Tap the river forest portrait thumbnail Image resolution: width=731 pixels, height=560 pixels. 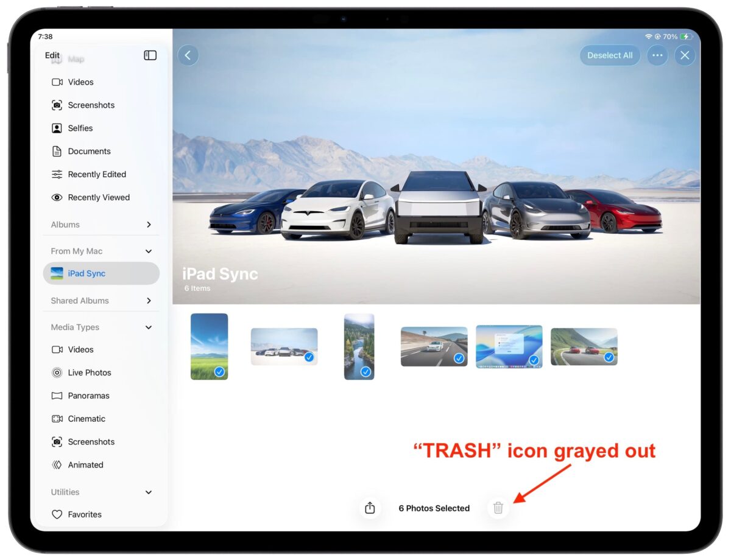[359, 346]
